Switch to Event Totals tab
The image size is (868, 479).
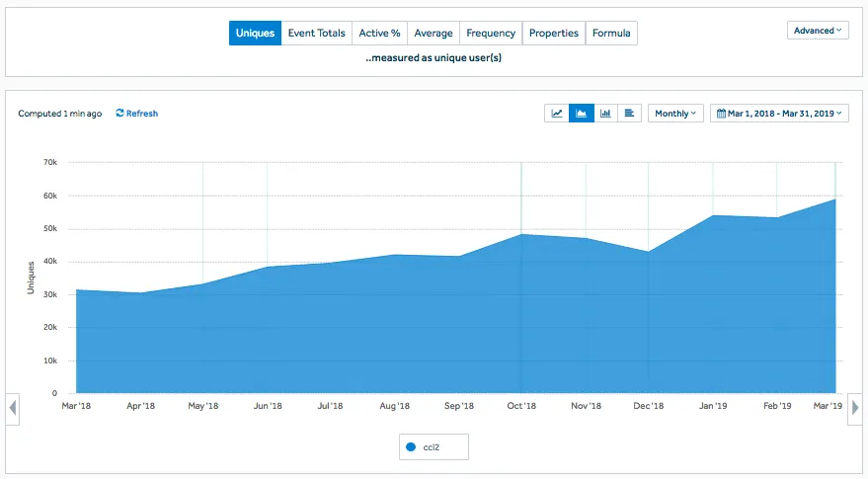pos(317,33)
